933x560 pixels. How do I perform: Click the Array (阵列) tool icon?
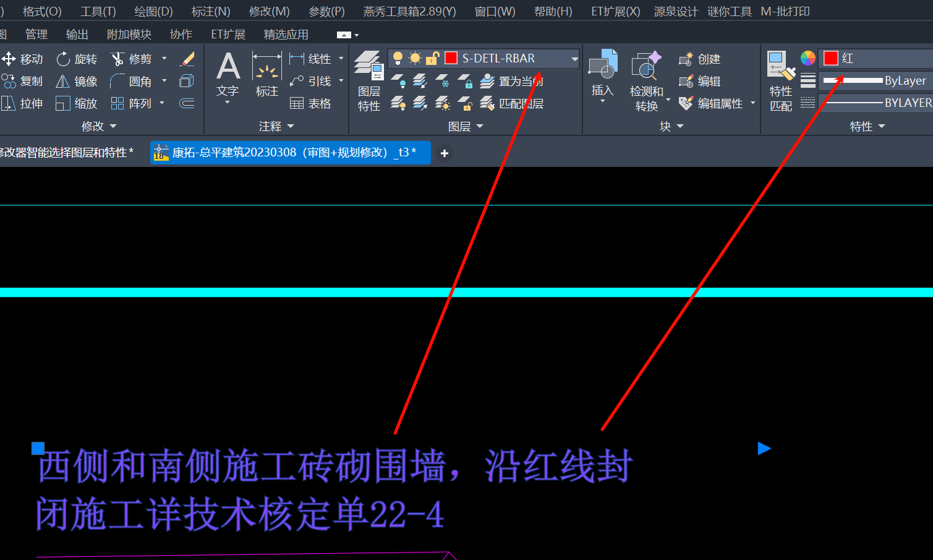click(x=117, y=103)
